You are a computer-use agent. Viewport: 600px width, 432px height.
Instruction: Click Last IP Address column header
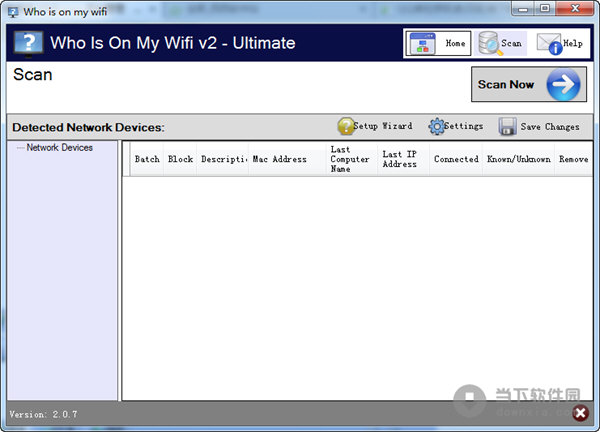(404, 159)
